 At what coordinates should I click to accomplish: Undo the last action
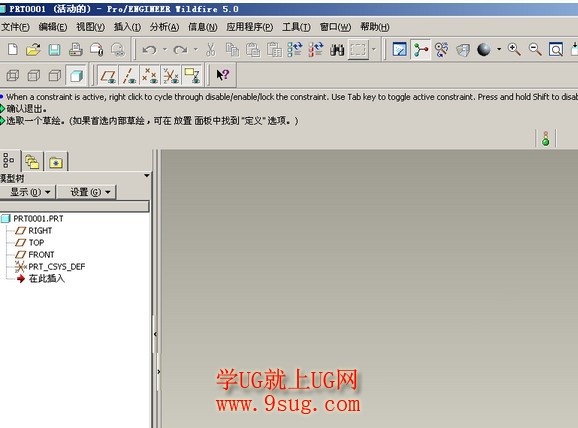pos(149,49)
